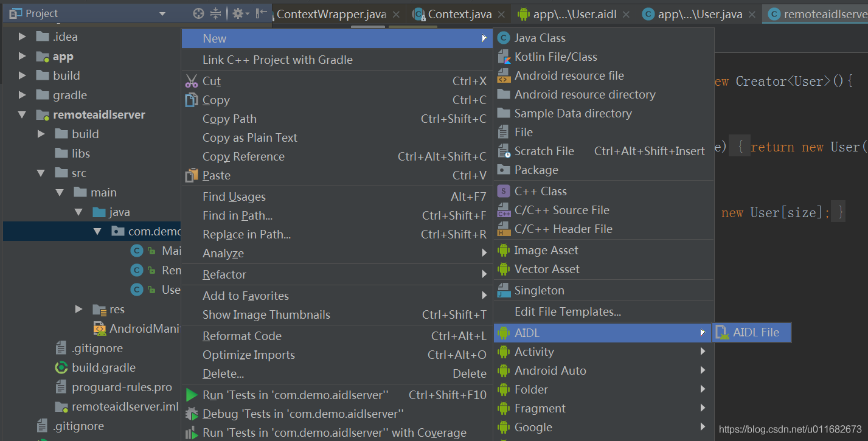The width and height of the screenshot is (868, 441).
Task: Click the Image Asset android icon
Action: click(503, 250)
